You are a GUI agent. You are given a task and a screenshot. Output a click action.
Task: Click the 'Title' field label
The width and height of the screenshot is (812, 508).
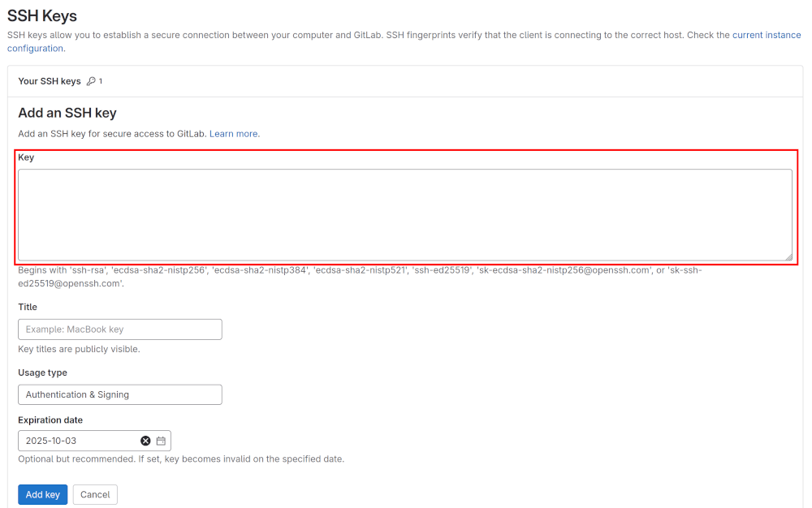tap(28, 307)
